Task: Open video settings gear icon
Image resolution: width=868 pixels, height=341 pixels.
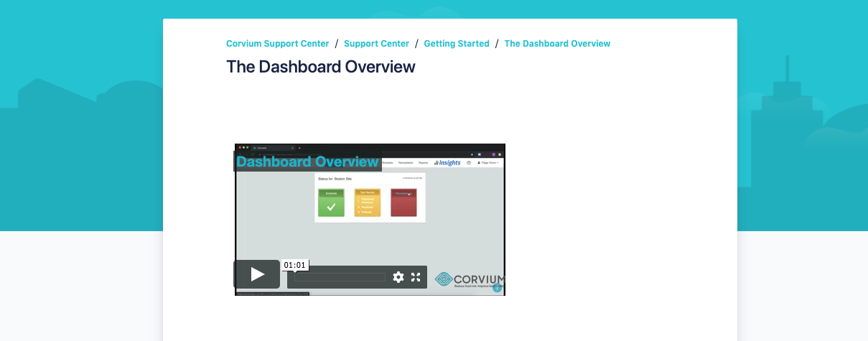Action: (398, 277)
